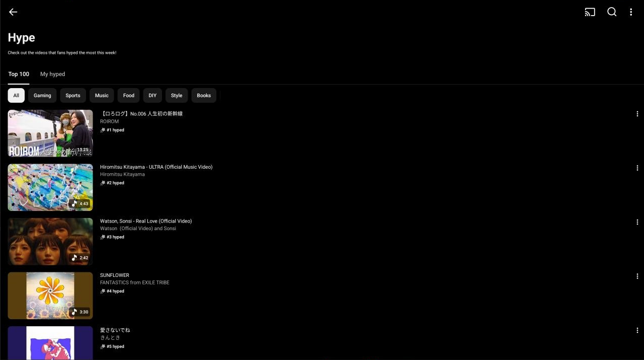The image size is (644, 360).
Task: Open title Hiromitsu Kitayama - ULTRA (Official Music Video)
Action: [156, 167]
